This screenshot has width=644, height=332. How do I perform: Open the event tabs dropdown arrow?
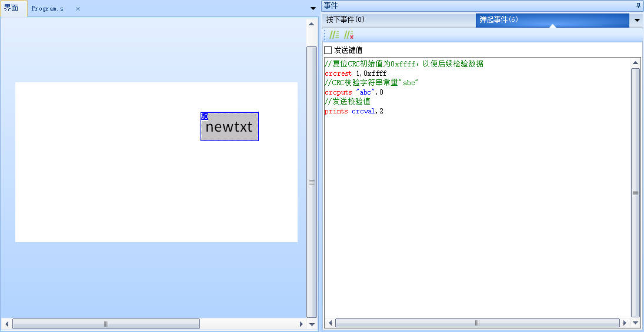click(637, 21)
